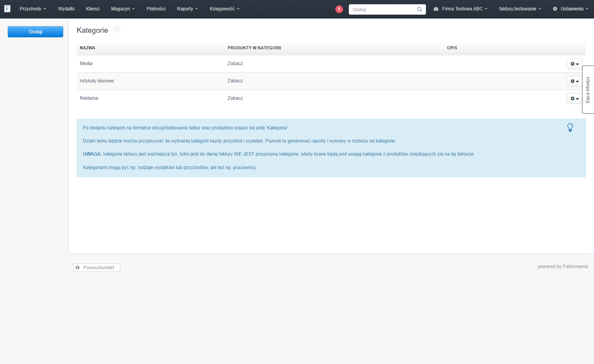Go to Wydatki
Image resolution: width=594 pixels, height=364 pixels.
66,9
